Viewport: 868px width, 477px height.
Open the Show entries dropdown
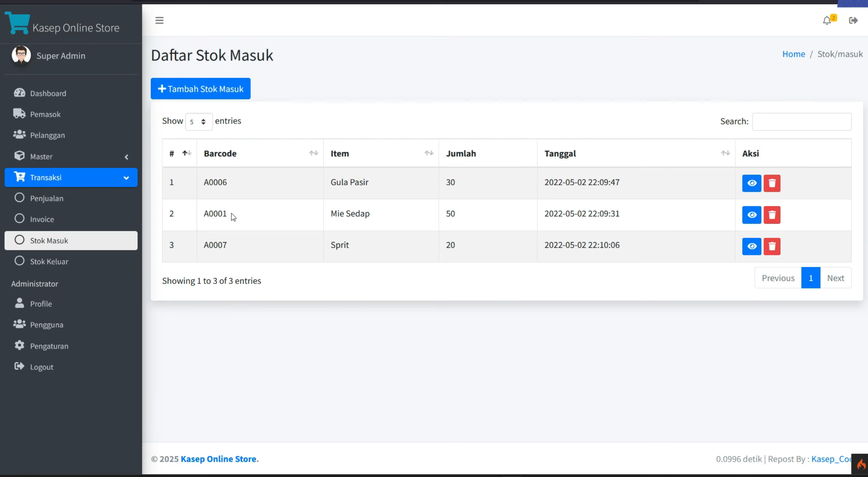[x=199, y=122]
